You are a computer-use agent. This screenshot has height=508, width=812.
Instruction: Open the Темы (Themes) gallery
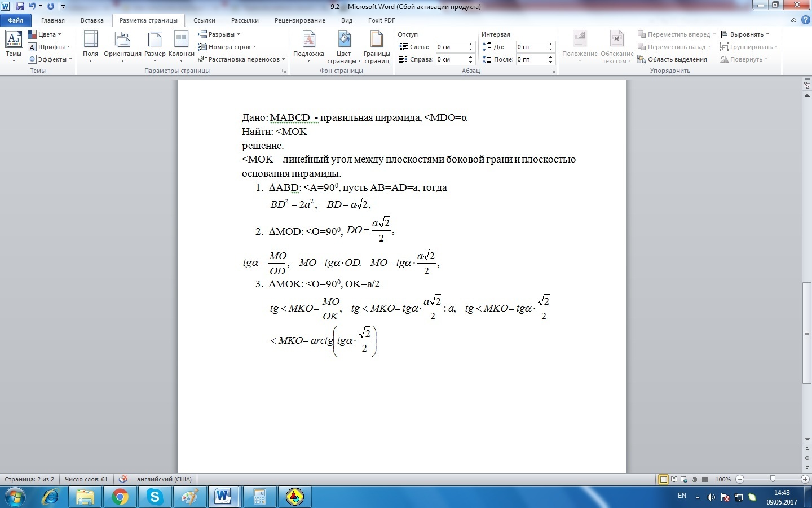point(14,47)
